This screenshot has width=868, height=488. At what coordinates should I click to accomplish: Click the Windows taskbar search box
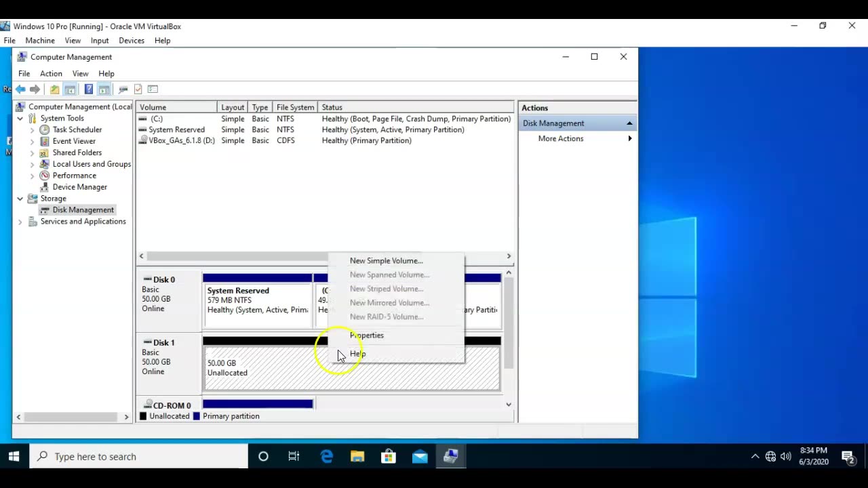tap(139, 456)
